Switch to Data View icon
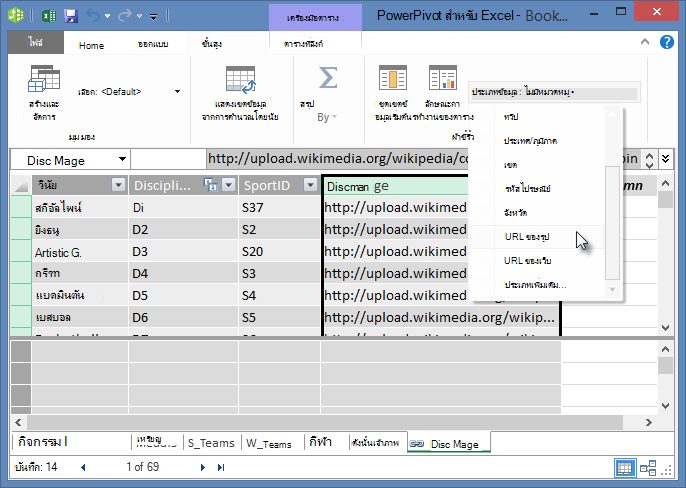 click(x=624, y=468)
